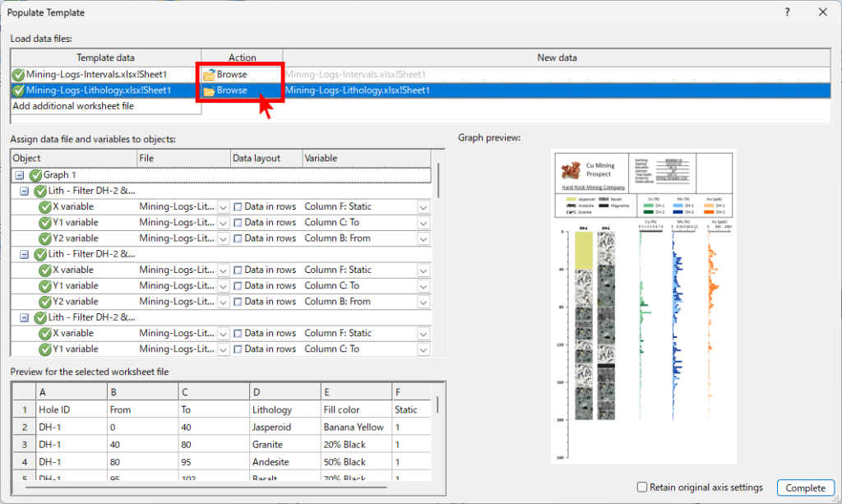Click the green check icon next to Graph 1
The width and height of the screenshot is (842, 504).
coord(35,175)
